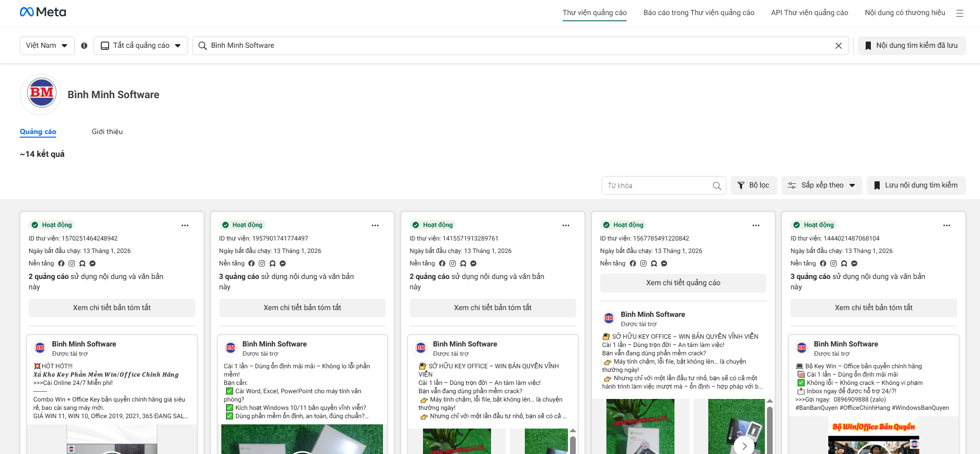Clear the Bình Minh Software search query
This screenshot has height=454, width=980.
pyautogui.click(x=839, y=46)
